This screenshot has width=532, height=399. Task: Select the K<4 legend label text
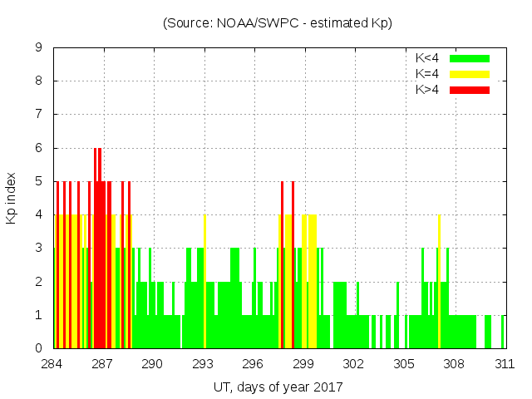[x=427, y=58]
